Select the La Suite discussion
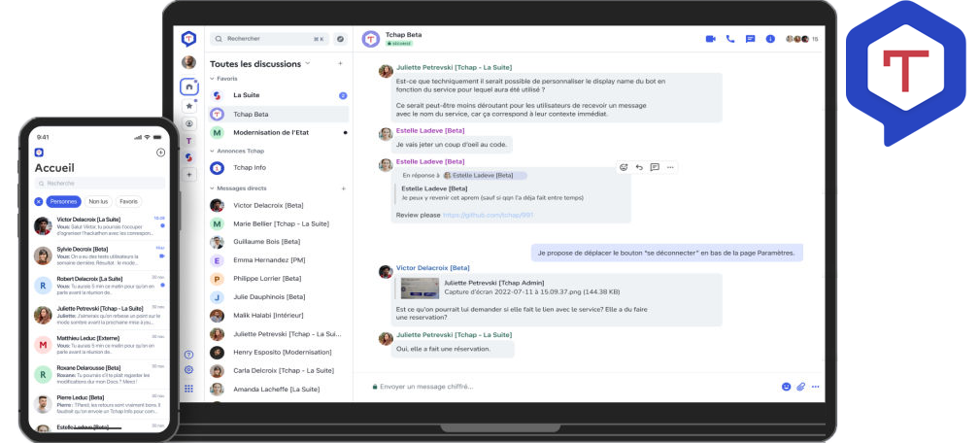The width and height of the screenshot is (980, 443). (x=246, y=95)
